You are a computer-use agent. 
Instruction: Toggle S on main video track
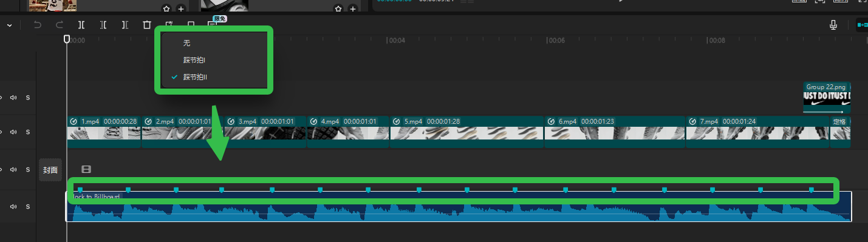point(28,132)
